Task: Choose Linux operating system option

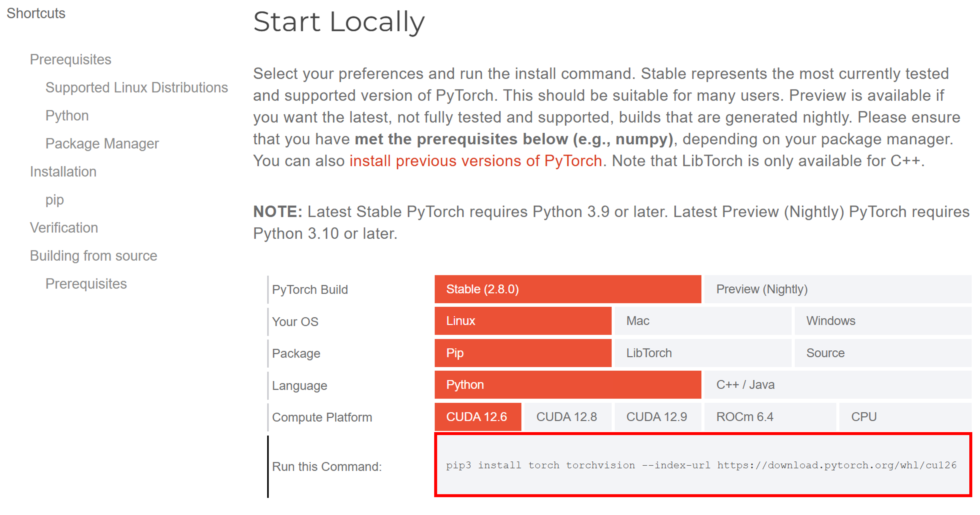Action: (523, 321)
